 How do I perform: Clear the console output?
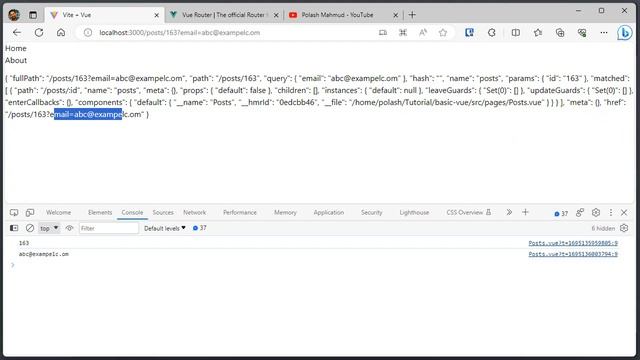(30, 228)
